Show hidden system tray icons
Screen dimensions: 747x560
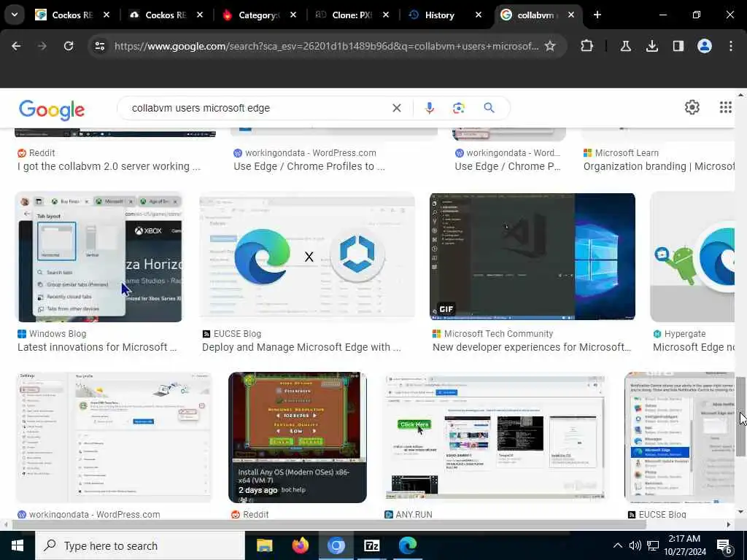tap(617, 545)
